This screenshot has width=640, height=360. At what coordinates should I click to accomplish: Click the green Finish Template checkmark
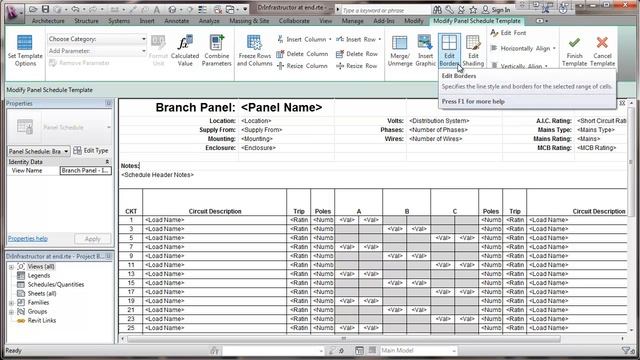coord(574,42)
